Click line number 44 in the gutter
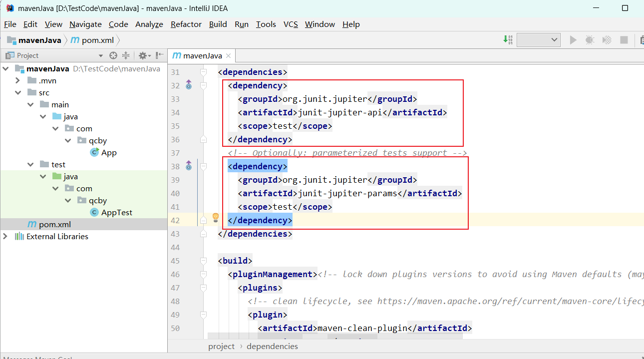The width and height of the screenshot is (644, 359). click(x=175, y=247)
